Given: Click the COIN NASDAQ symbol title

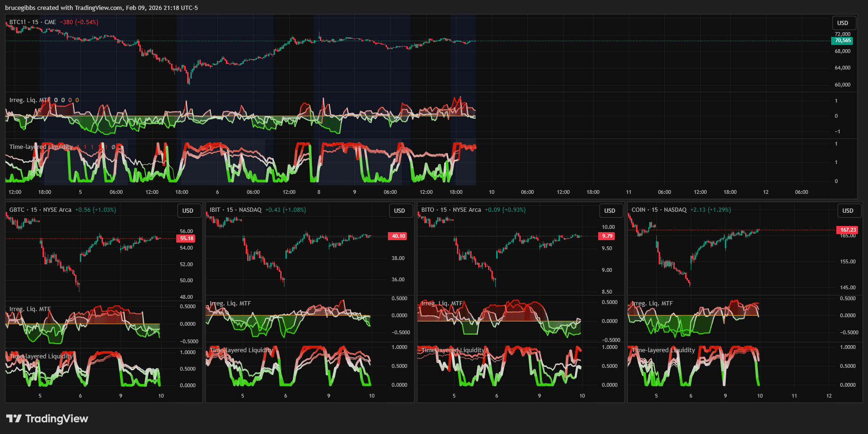Looking at the screenshot, I should [x=659, y=210].
